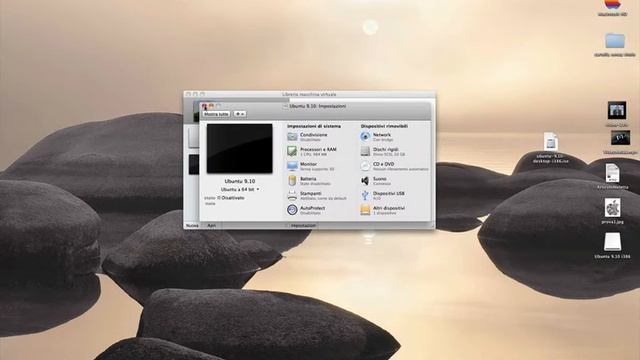Screen dimensions: 640x360
Task: Click Impostazioni in the library window bottom bar
Action: [303, 225]
